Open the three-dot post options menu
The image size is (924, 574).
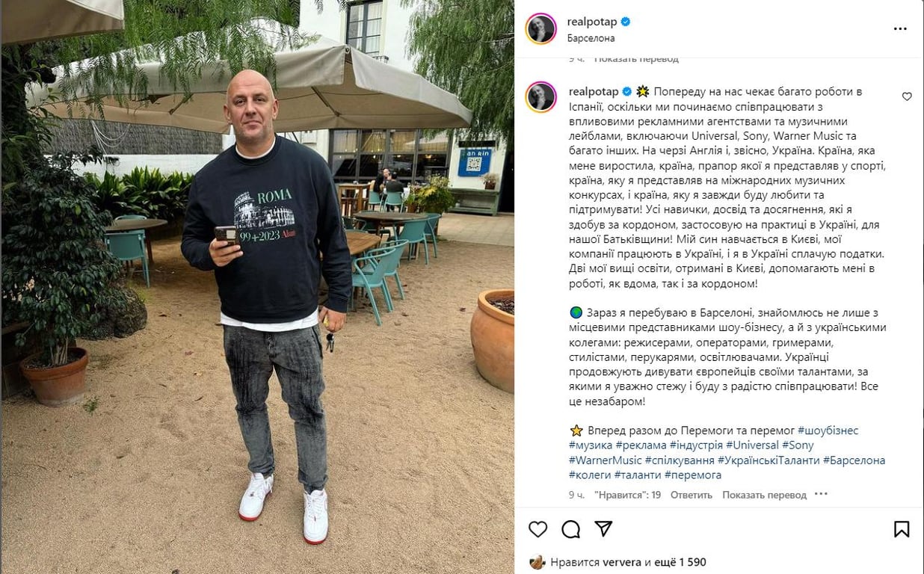coord(900,29)
